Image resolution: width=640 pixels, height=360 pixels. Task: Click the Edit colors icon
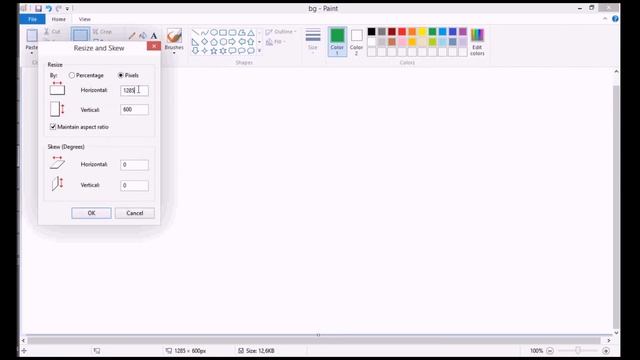[x=477, y=42]
